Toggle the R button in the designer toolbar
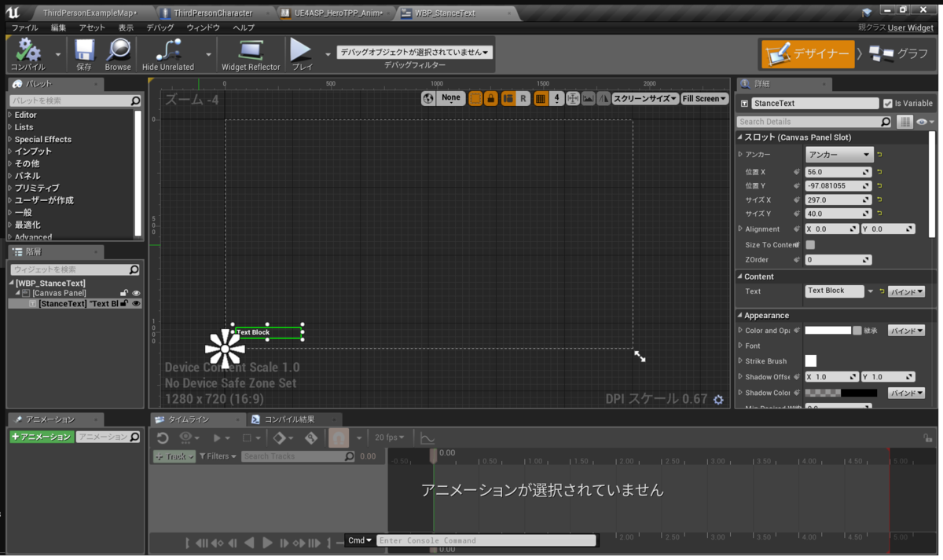Screen dimensions: 943x560 point(523,99)
